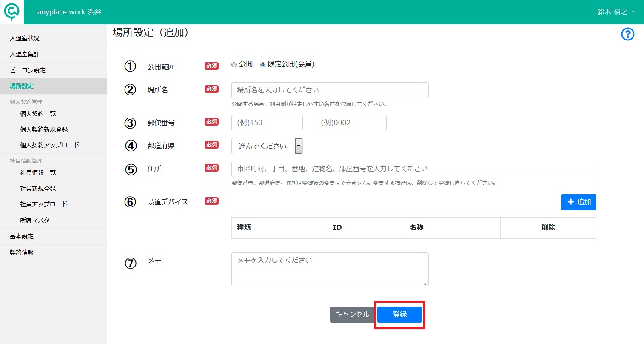This screenshot has width=644, height=344.
Task: Click the キャンセル button
Action: tap(352, 315)
